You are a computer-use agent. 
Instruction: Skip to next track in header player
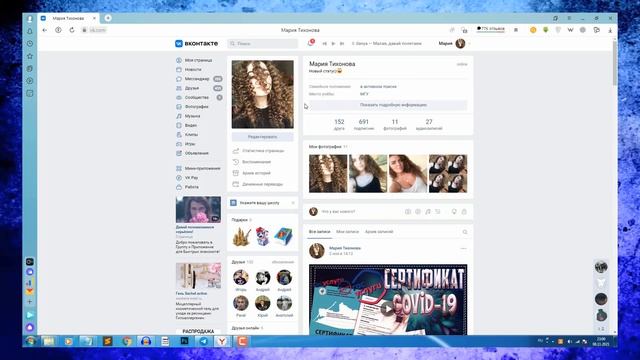342,43
